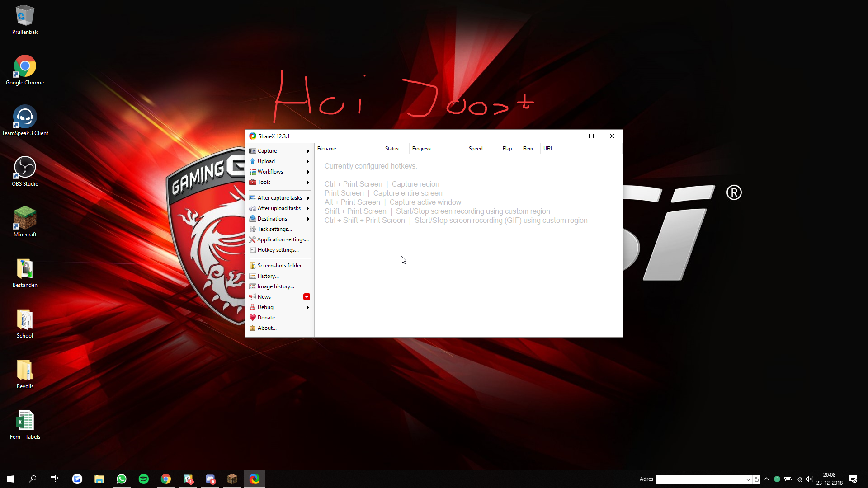Click the red News notification badge
Image resolution: width=868 pixels, height=488 pixels.
(x=307, y=297)
